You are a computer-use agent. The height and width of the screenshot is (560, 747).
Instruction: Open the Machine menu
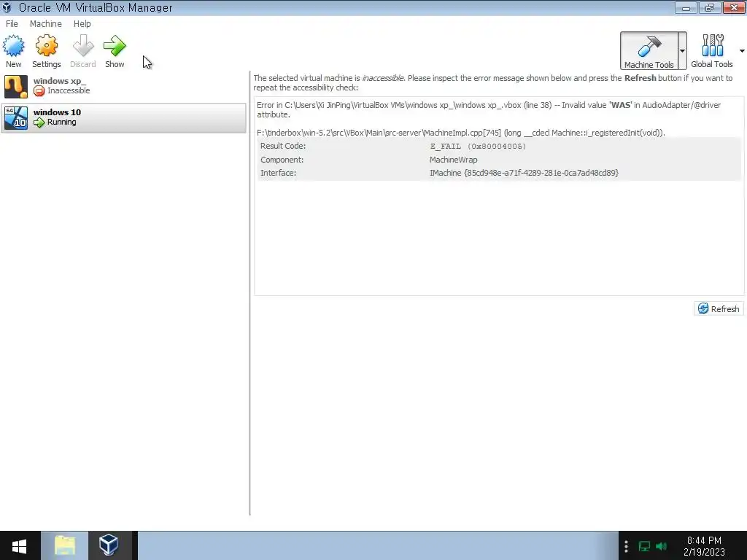pyautogui.click(x=46, y=24)
